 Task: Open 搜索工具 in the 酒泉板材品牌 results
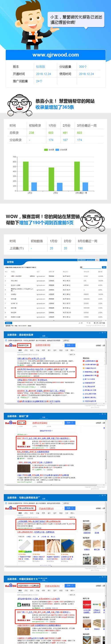click(x=72, y=354)
